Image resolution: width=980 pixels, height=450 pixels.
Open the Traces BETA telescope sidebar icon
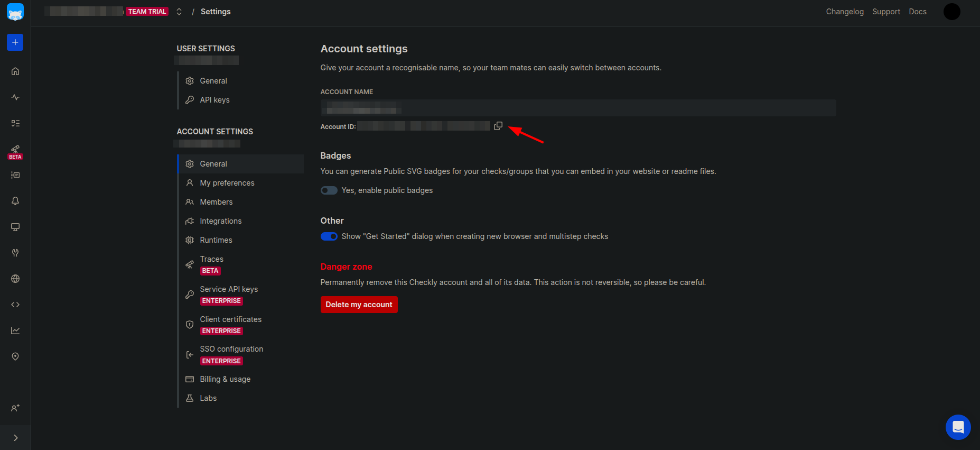click(15, 152)
